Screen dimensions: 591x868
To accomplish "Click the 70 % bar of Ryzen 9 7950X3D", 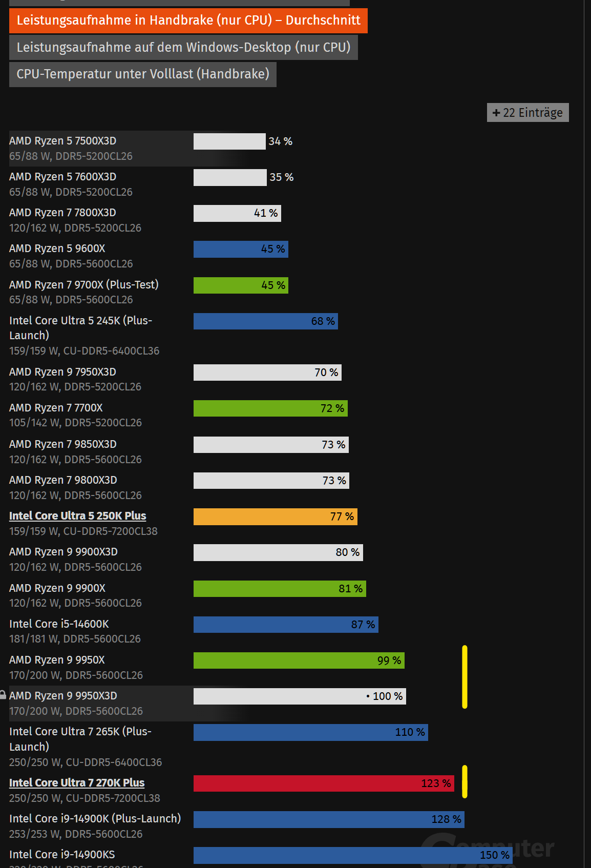I will point(267,373).
